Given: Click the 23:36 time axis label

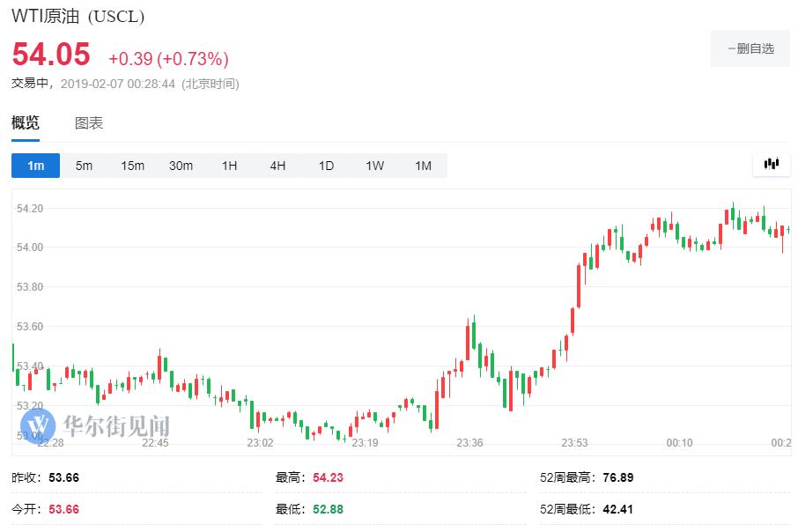Looking at the screenshot, I should point(469,443).
